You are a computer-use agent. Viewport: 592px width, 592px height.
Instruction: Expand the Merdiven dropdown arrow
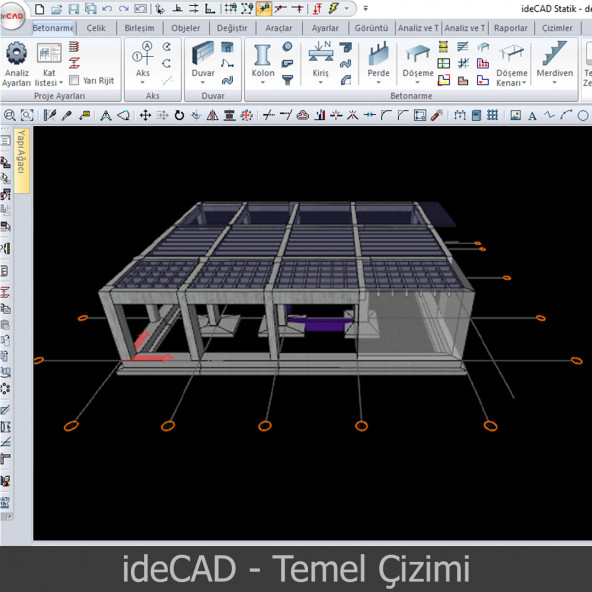click(555, 82)
